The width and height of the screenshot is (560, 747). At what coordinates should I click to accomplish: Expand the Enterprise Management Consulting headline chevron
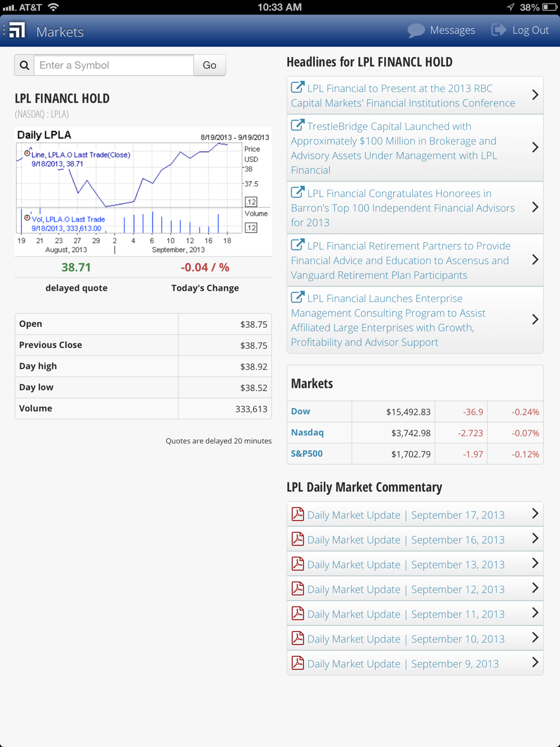[535, 319]
